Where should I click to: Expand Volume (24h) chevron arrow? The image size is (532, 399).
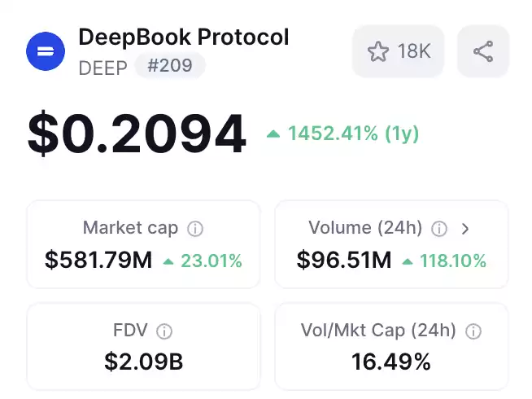tap(465, 229)
